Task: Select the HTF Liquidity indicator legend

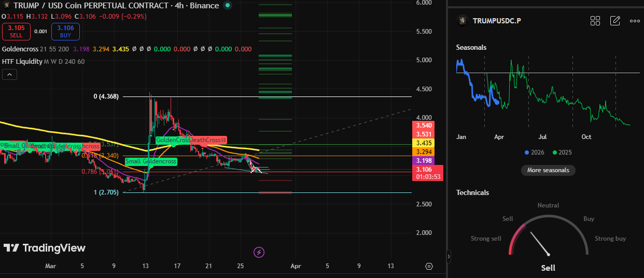Action: 22,62
